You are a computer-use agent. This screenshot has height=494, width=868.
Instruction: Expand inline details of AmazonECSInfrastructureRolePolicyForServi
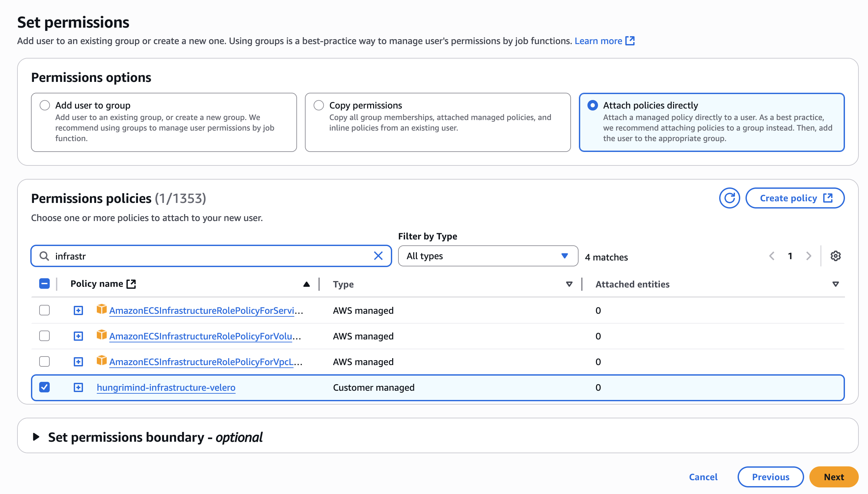[78, 310]
